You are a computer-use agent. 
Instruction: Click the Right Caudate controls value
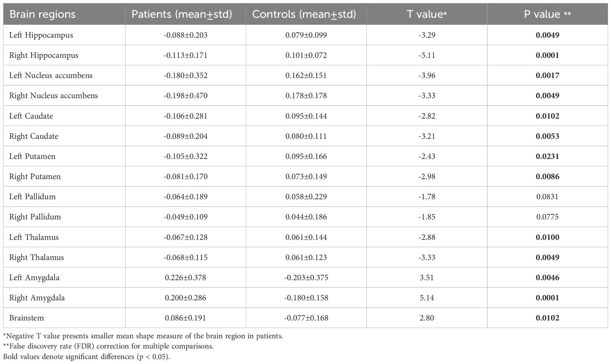[306, 136]
